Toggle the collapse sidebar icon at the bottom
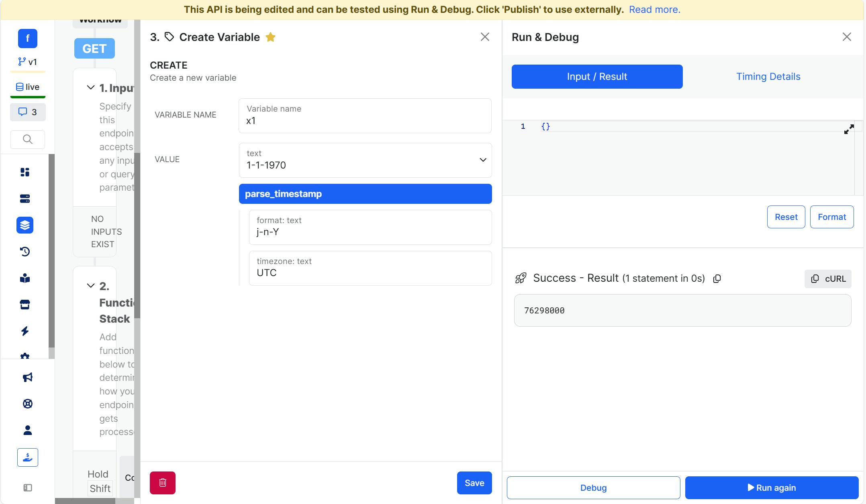The image size is (866, 504). 27,488
